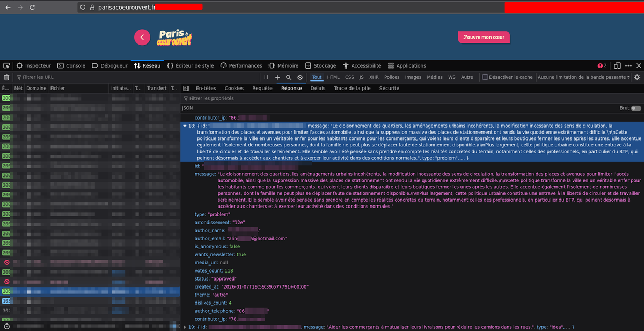Filter requests by CSS
Screen dimensions: 644x331
(x=349, y=77)
